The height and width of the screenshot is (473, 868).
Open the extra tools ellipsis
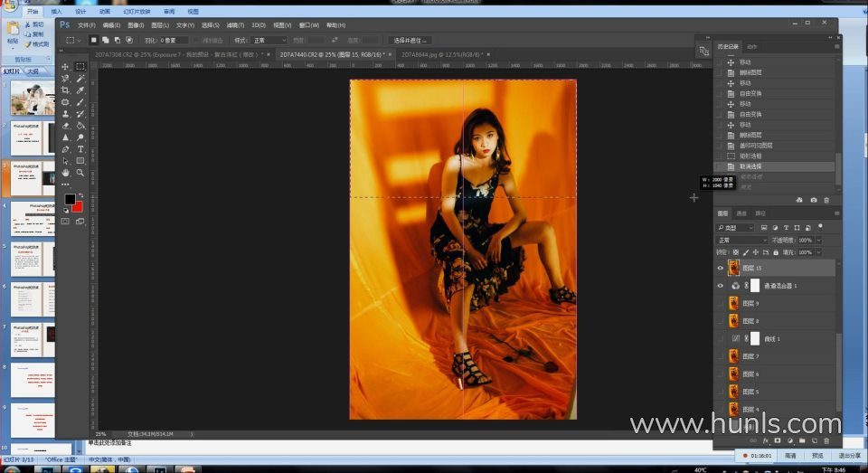pyautogui.click(x=65, y=184)
